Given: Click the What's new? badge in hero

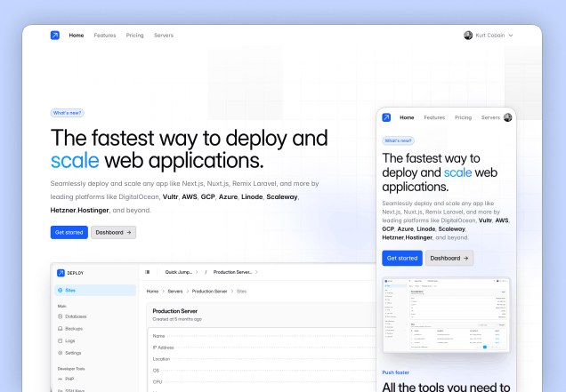Looking at the screenshot, I should 67,113.
